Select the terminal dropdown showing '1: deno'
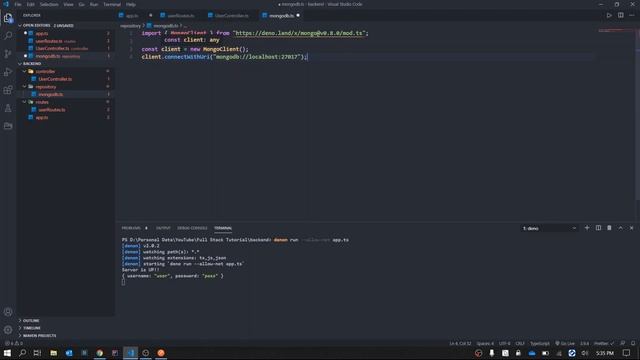This screenshot has width=640, height=360. coord(549,228)
